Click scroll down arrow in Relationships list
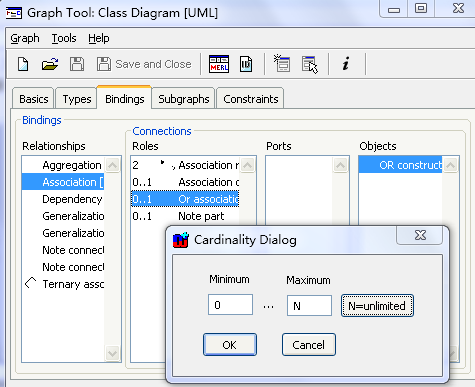 tap(113, 353)
